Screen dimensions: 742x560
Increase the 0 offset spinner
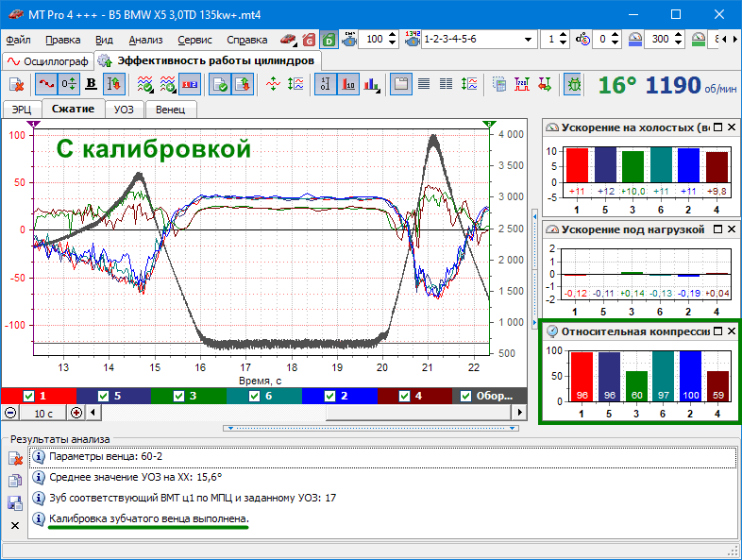pos(615,35)
